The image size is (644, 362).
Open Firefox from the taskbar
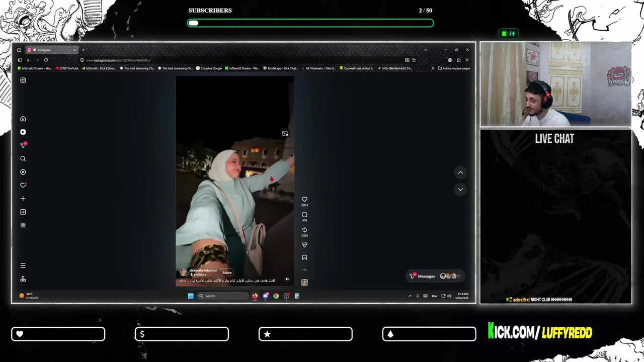[x=255, y=296]
